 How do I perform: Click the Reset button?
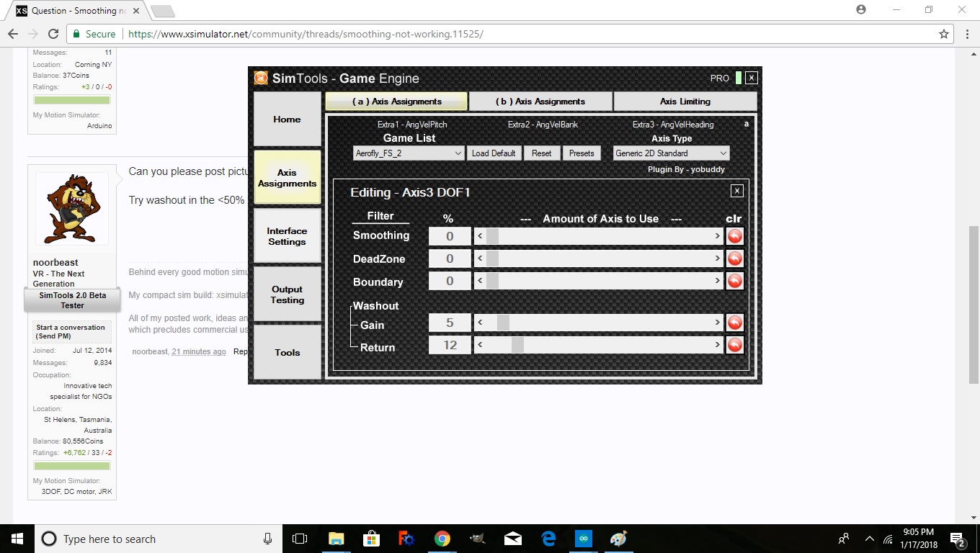[x=542, y=153]
